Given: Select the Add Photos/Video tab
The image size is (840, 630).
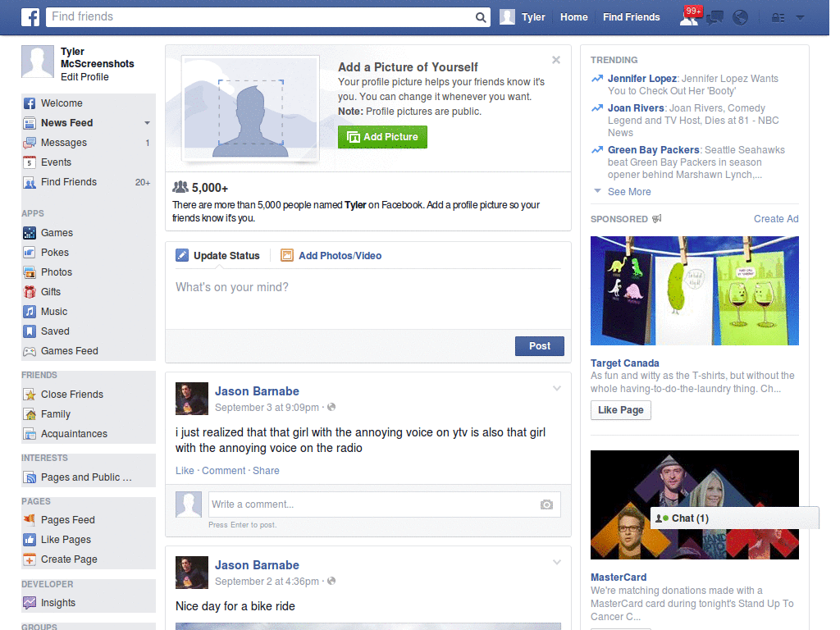Looking at the screenshot, I should pyautogui.click(x=331, y=256).
